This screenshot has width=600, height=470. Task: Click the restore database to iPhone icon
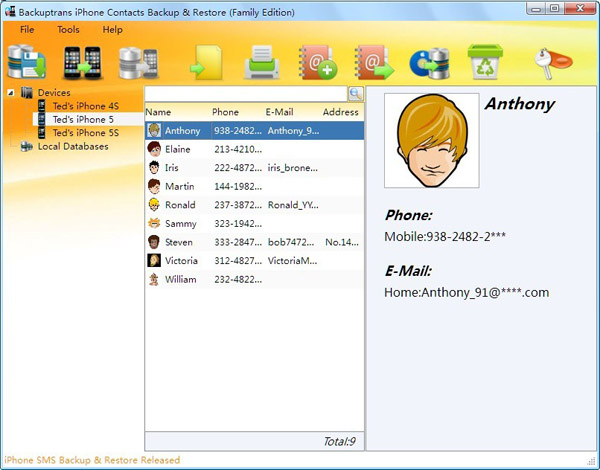[x=139, y=63]
